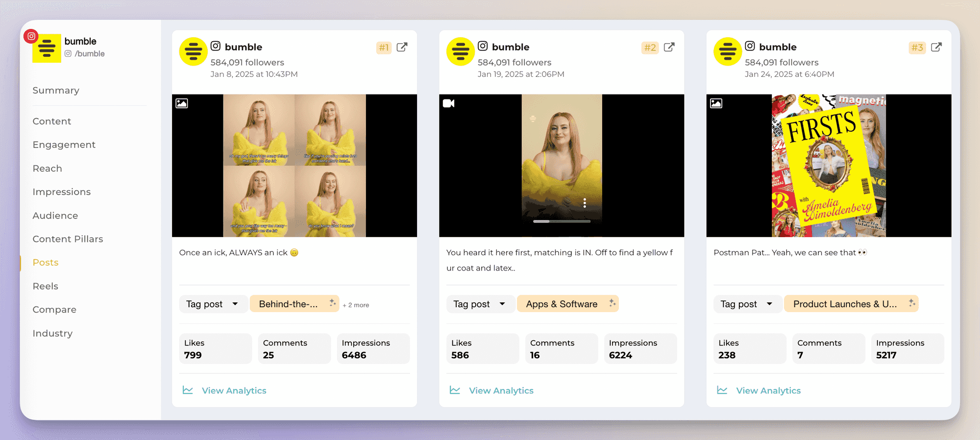Click the /bumble handle in sidebar

[90, 53]
